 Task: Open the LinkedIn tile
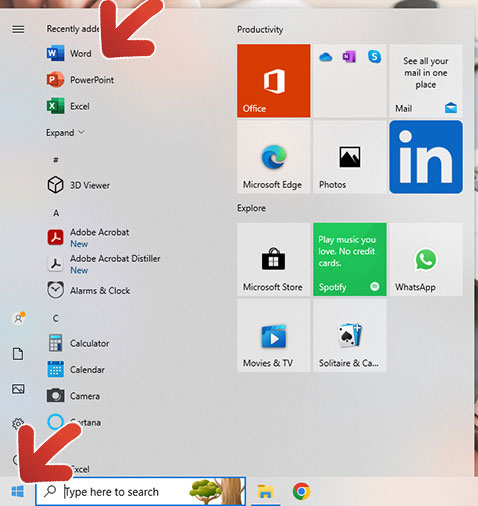[426, 157]
